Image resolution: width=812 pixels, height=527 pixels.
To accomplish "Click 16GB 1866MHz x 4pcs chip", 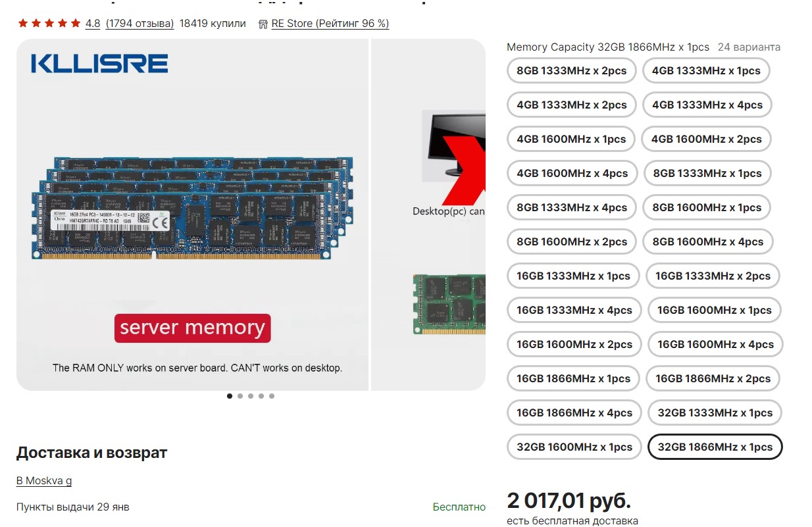I will tap(574, 413).
